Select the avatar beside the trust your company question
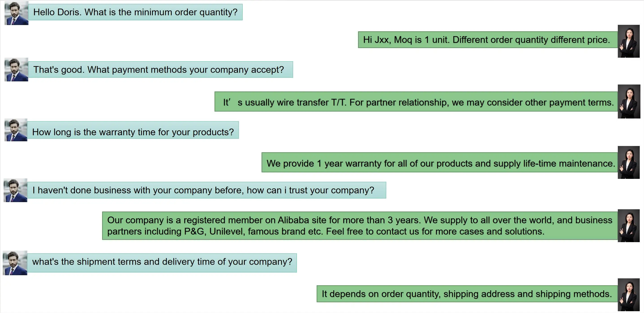 pos(15,190)
